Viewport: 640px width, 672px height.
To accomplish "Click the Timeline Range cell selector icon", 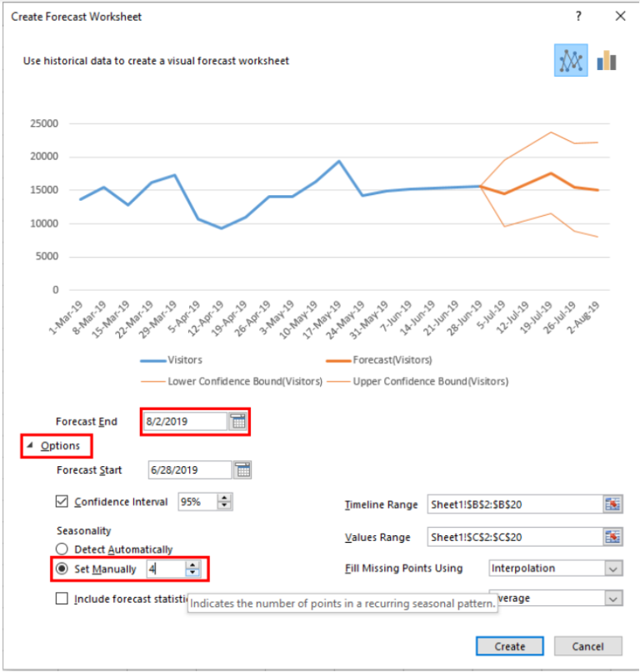I will (x=613, y=504).
